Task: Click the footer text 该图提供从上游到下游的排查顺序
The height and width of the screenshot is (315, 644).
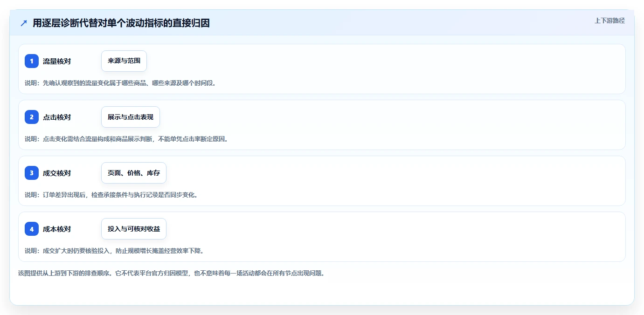Action: pos(171,273)
